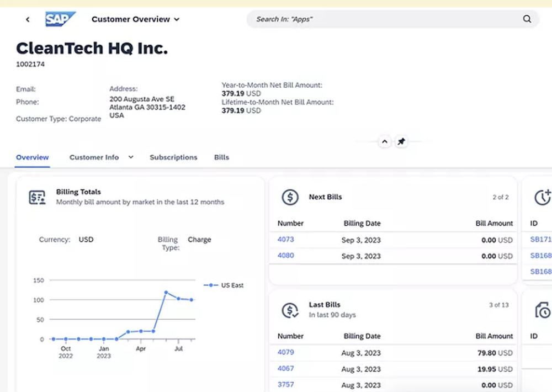This screenshot has width=552, height=392.
Task: Switch to the Bills tab
Action: point(221,157)
